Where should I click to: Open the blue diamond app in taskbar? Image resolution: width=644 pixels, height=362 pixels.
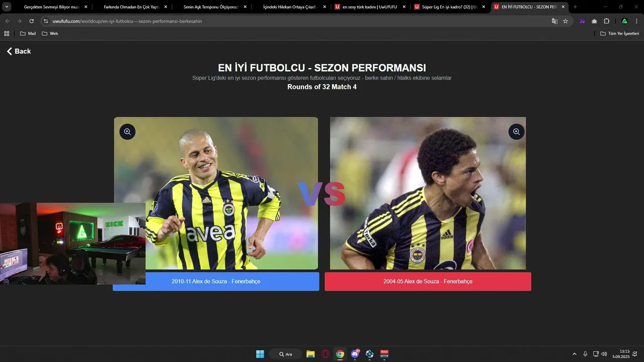tap(370, 354)
